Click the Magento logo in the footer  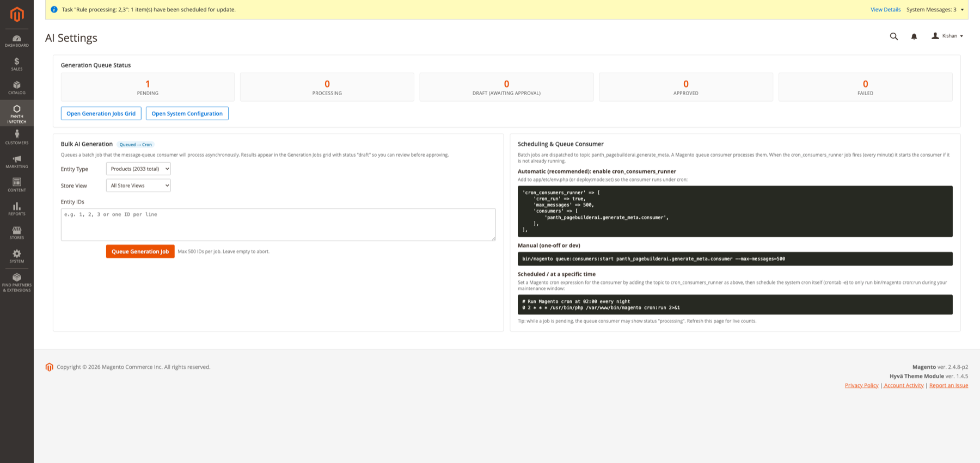click(x=50, y=367)
